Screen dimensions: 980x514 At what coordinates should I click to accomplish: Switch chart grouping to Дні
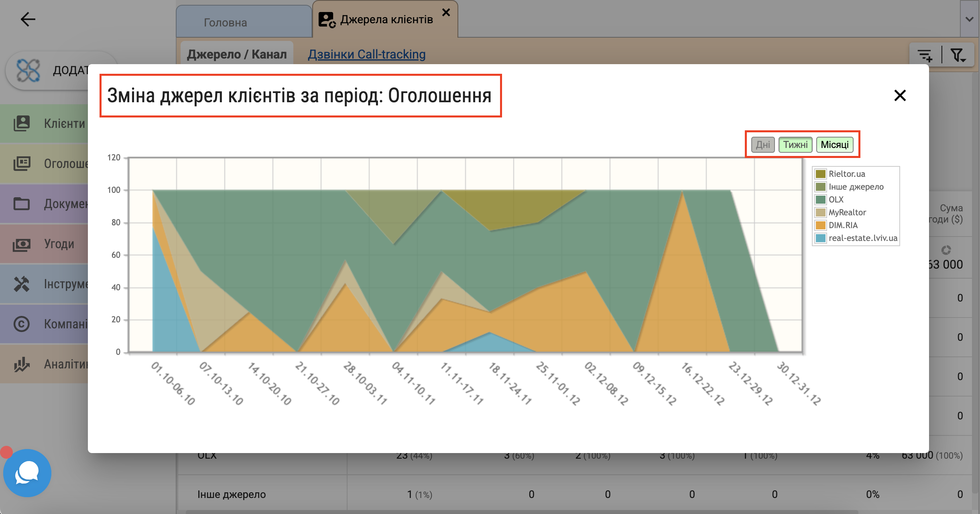763,145
